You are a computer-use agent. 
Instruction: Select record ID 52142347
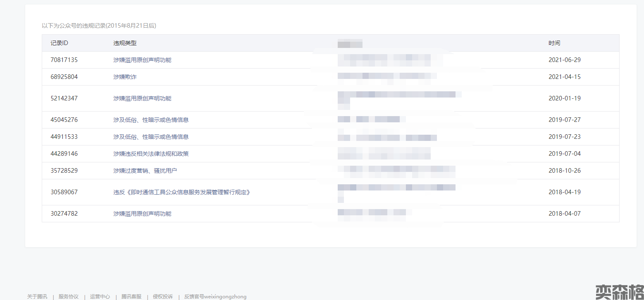click(x=64, y=98)
